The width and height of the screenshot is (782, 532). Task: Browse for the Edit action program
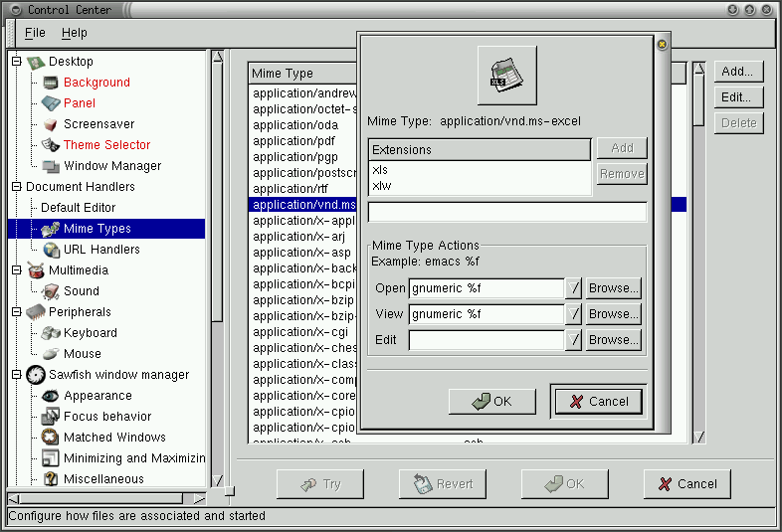pos(614,340)
